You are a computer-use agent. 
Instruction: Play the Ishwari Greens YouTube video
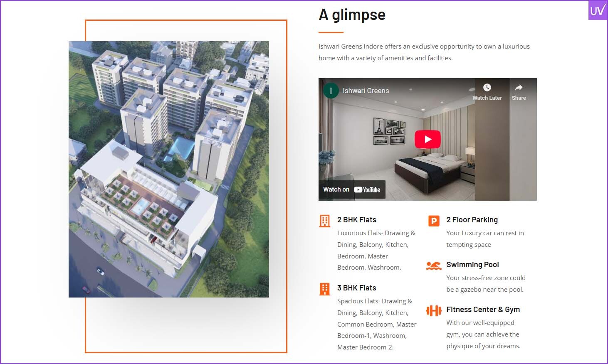(x=428, y=140)
